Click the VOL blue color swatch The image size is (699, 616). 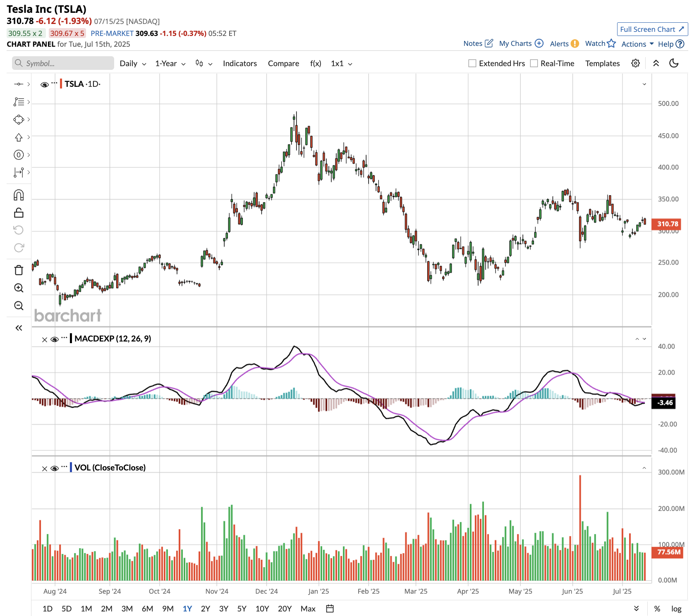(71, 468)
